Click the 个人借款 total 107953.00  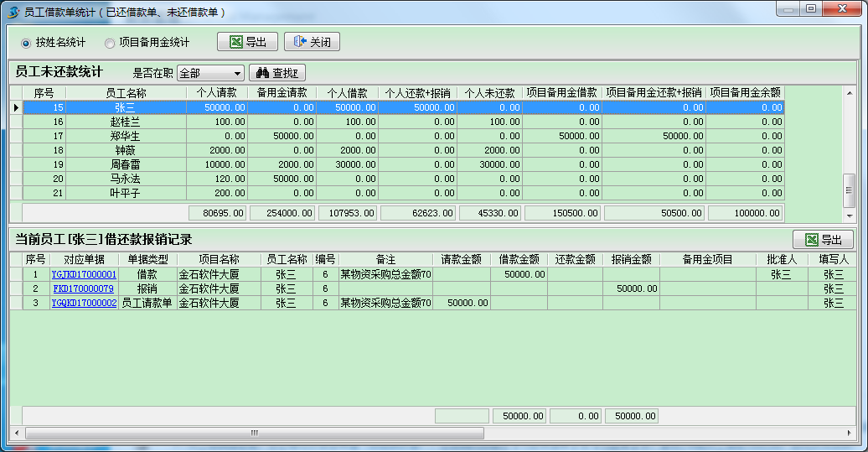[348, 213]
